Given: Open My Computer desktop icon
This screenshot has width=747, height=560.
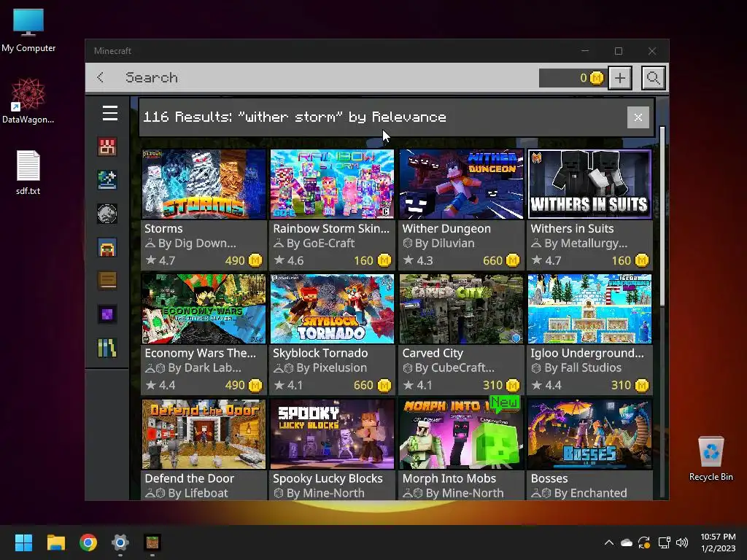Looking at the screenshot, I should (x=28, y=31).
